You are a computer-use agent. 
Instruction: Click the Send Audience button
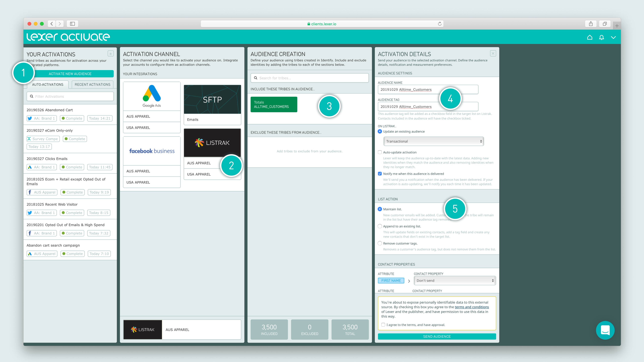tap(437, 337)
